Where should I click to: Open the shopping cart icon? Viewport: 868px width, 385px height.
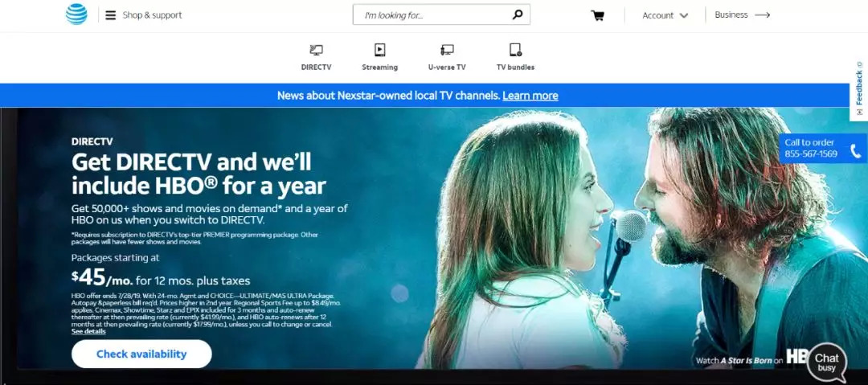(x=597, y=15)
